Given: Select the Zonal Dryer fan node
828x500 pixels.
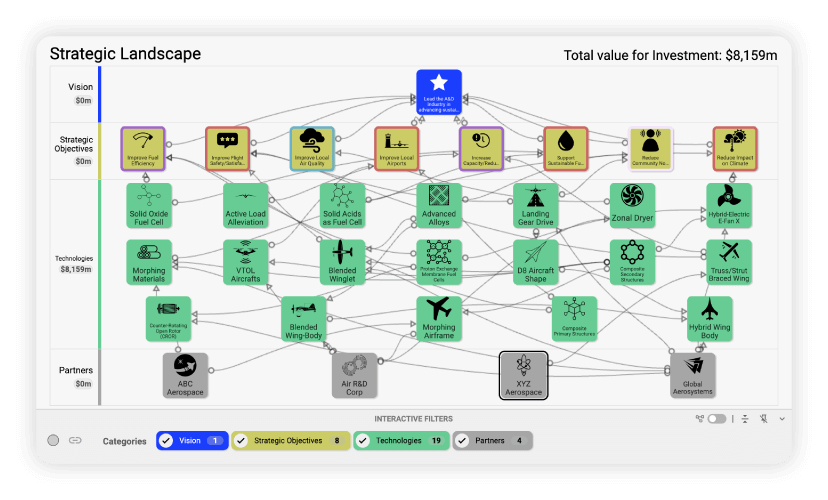Looking at the screenshot, I should (x=632, y=205).
